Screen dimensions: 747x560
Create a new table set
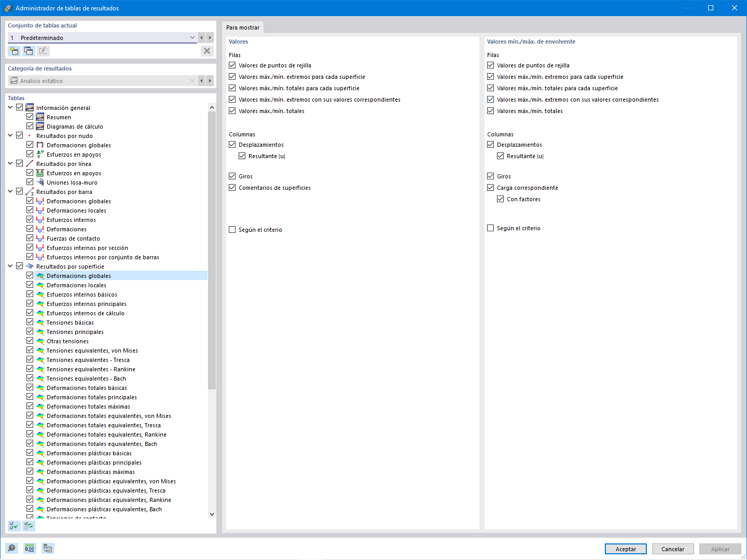[x=14, y=51]
